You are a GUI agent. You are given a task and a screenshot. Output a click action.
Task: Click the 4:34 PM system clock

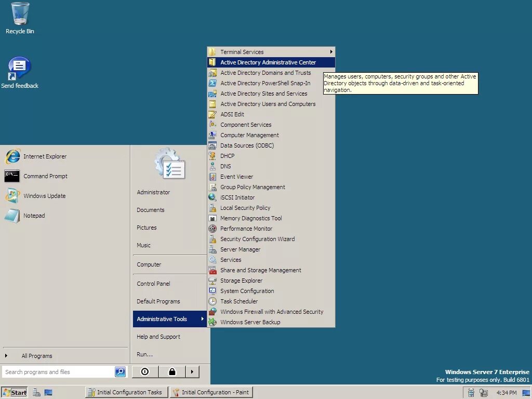[x=507, y=393]
